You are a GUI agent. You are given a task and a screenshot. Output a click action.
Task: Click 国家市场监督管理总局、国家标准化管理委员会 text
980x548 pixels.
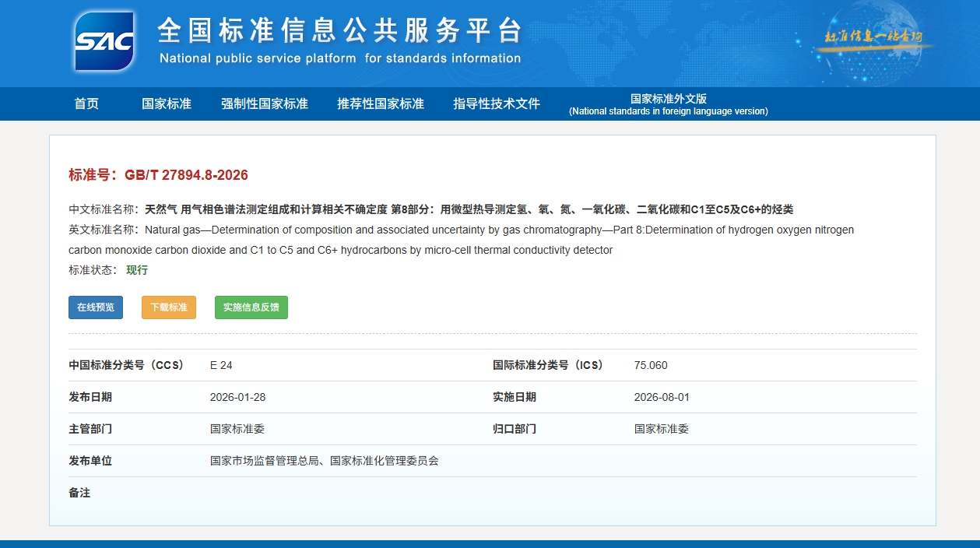point(325,461)
